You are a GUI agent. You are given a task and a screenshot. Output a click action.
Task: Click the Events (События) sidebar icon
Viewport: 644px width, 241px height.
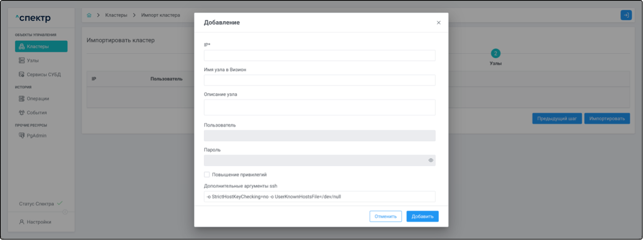coord(22,113)
